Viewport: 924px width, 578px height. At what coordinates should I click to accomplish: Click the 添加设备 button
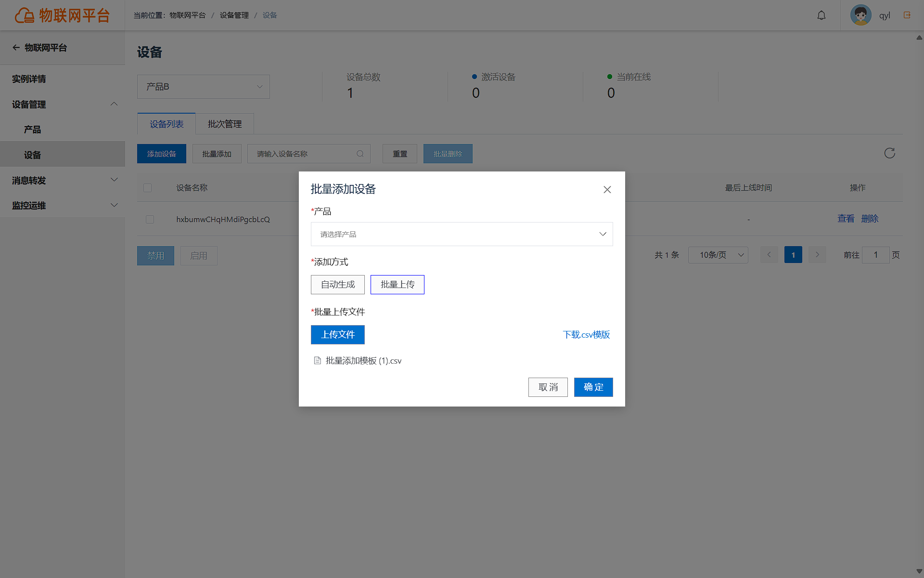click(x=162, y=154)
